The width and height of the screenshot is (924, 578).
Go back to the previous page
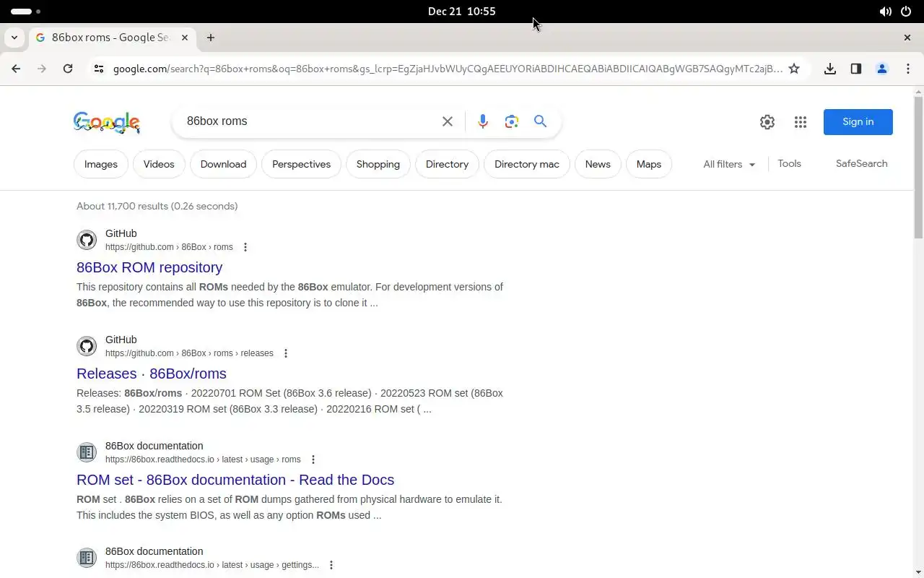[16, 69]
